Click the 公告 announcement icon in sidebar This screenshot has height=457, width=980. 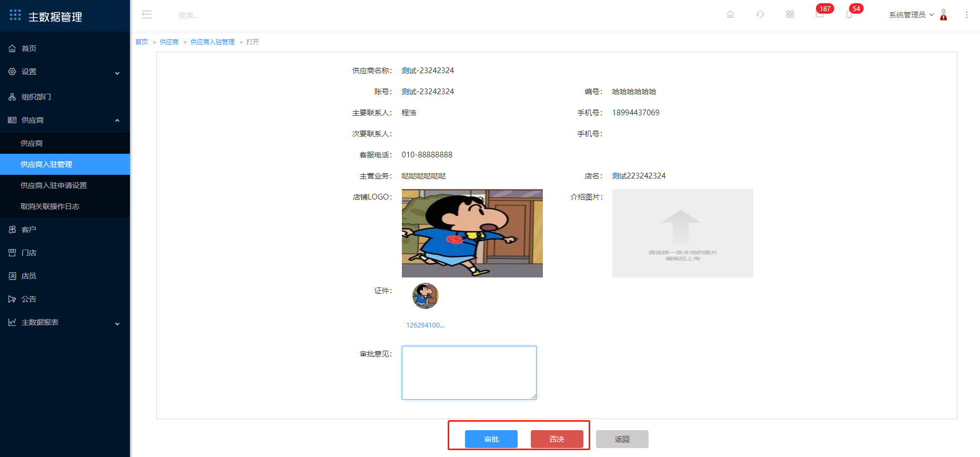pos(12,299)
